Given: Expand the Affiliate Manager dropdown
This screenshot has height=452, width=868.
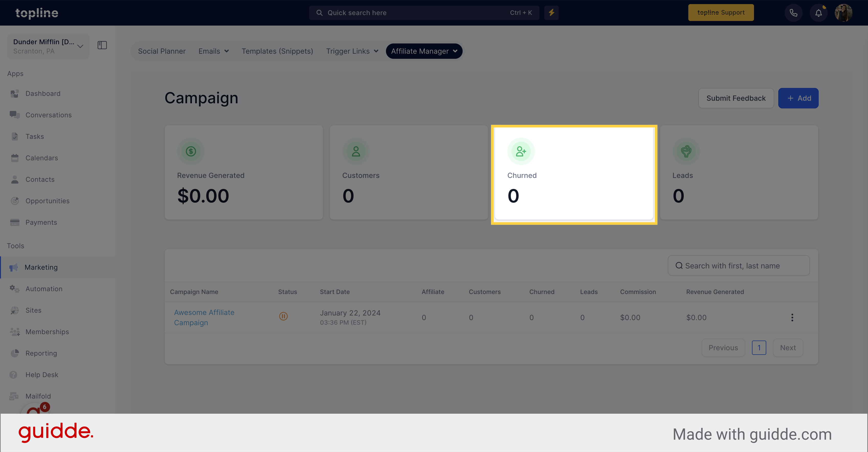Looking at the screenshot, I should tap(424, 51).
